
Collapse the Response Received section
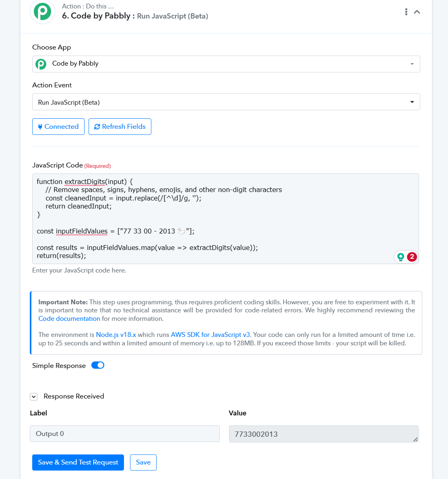pyautogui.click(x=33, y=396)
